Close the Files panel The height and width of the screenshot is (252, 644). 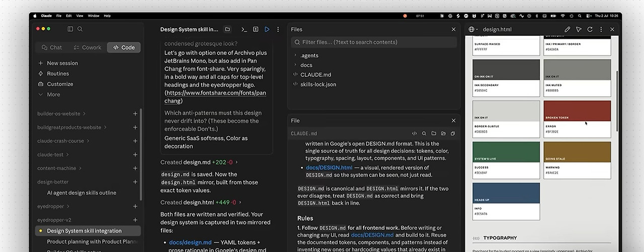[453, 29]
